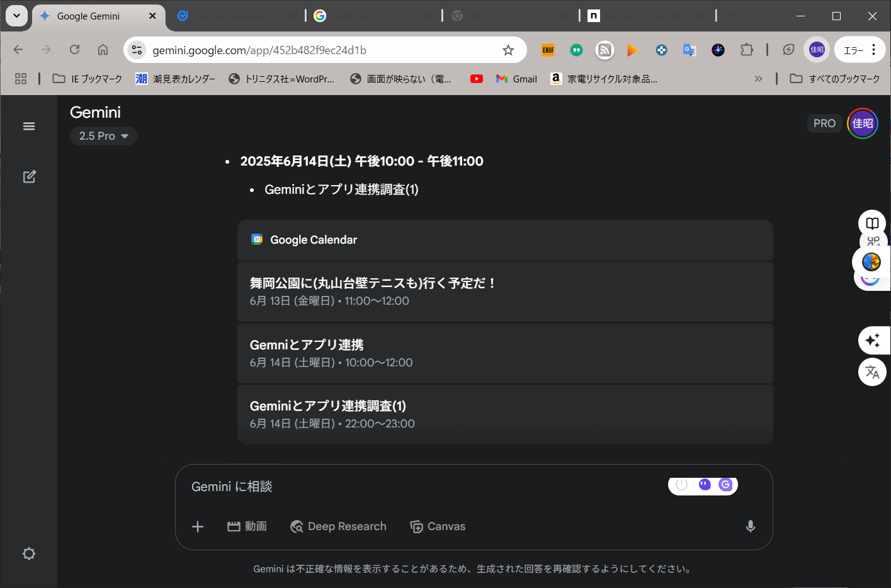Image resolution: width=891 pixels, height=588 pixels.
Task: Focus the Gemini に相談 prompt field
Action: click(422, 487)
